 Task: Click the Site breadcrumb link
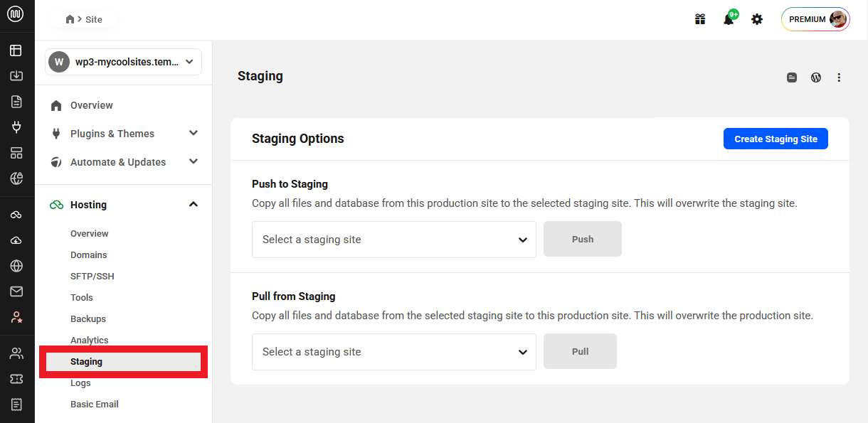click(x=94, y=20)
